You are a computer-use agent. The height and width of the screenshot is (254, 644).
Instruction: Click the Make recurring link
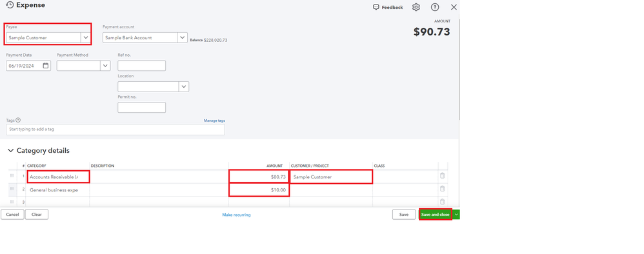point(236,215)
